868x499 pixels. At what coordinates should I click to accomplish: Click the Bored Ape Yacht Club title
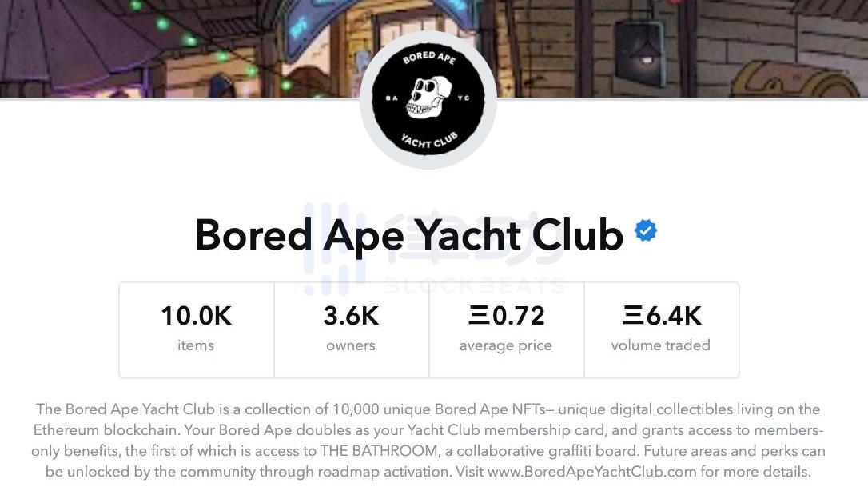pos(408,234)
